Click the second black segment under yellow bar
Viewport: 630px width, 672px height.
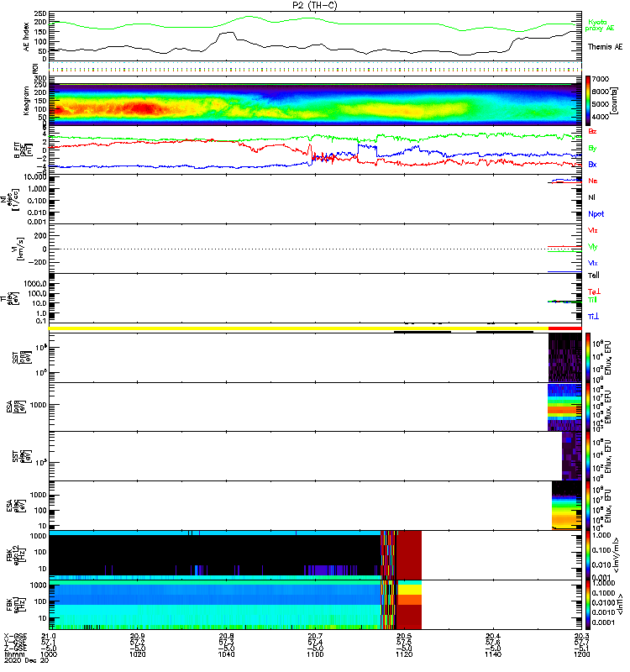(505, 332)
